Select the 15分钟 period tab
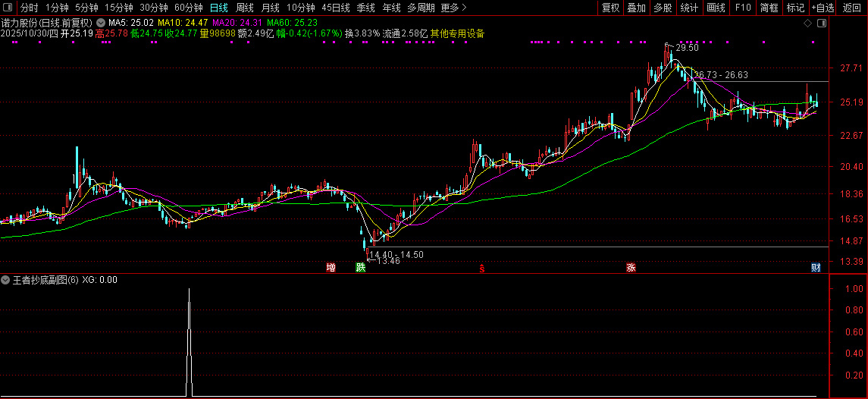 coord(119,8)
